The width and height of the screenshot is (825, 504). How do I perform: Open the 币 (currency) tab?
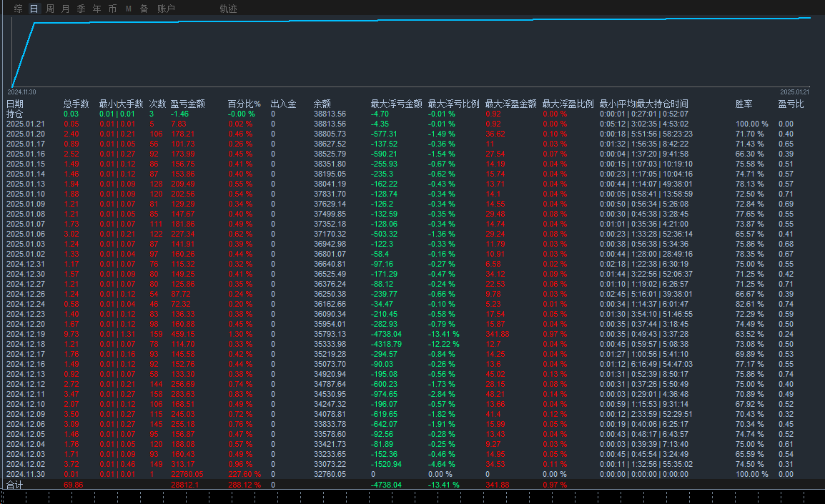click(x=112, y=9)
